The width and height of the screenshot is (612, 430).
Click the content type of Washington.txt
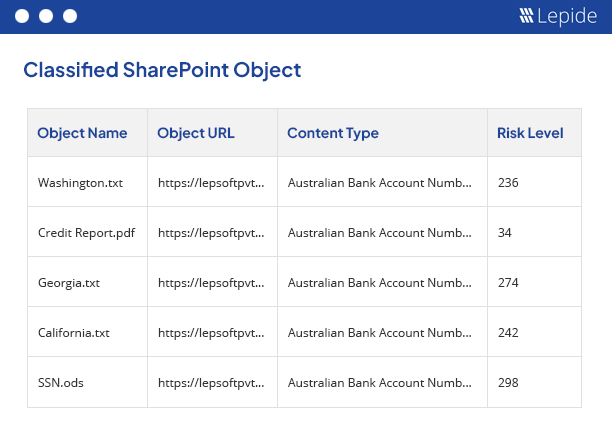pos(380,183)
